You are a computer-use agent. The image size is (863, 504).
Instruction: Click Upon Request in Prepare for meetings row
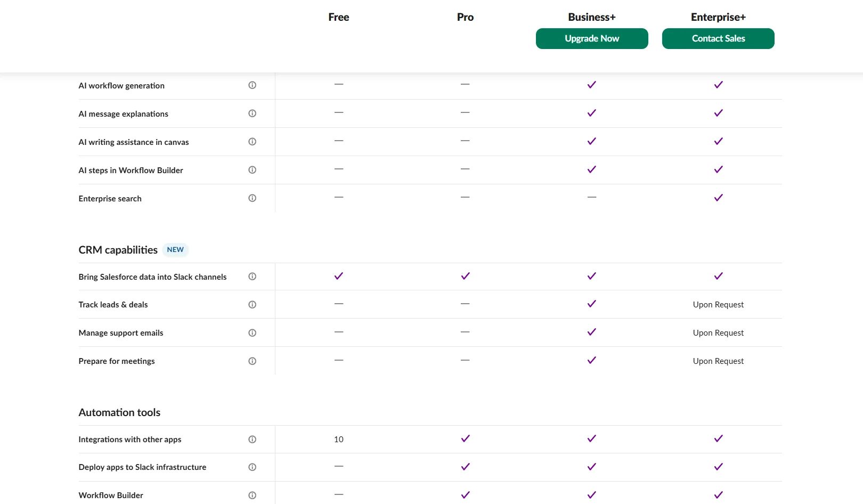click(x=718, y=361)
